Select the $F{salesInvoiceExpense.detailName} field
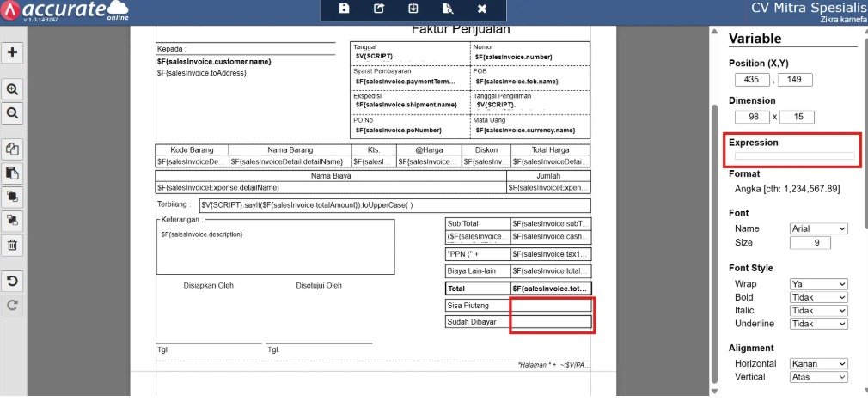Screen dimensions: 868x407 point(331,188)
